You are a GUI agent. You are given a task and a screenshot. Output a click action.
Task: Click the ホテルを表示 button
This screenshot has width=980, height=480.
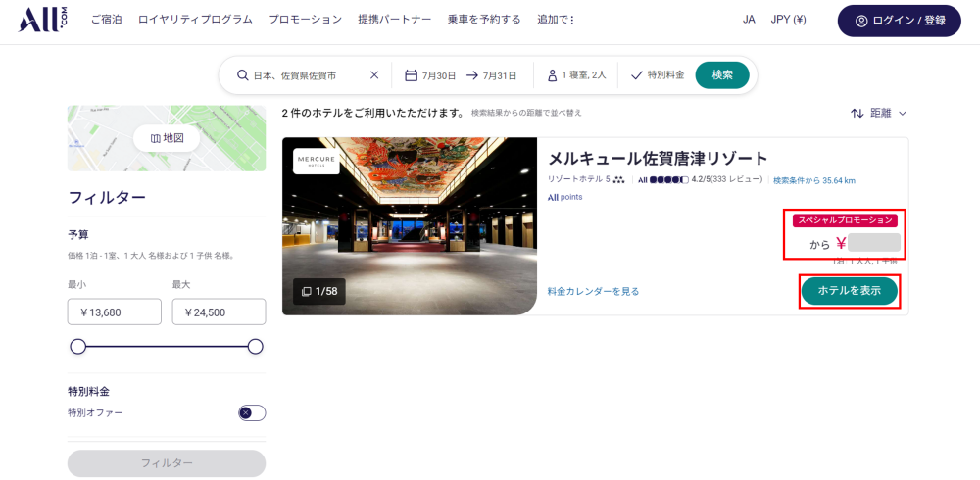tap(850, 291)
